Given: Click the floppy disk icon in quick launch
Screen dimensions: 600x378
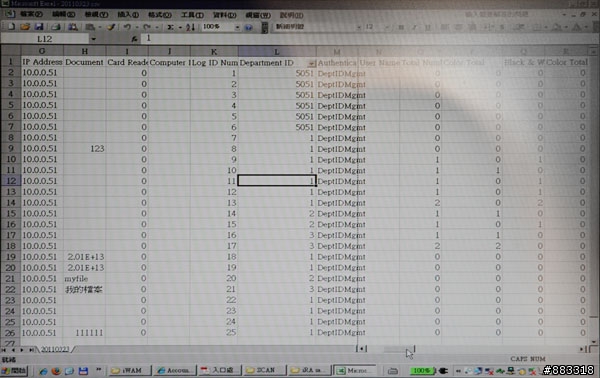Looking at the screenshot, I should pos(83,370).
